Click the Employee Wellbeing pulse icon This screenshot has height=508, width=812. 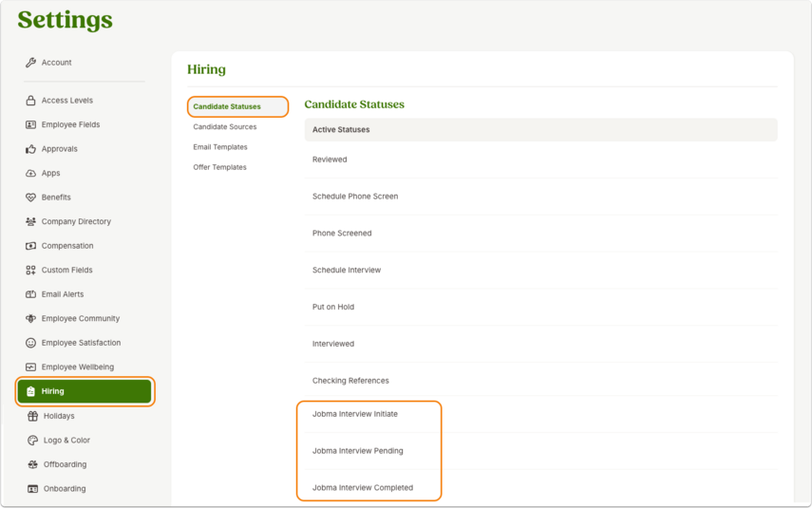tap(30, 367)
